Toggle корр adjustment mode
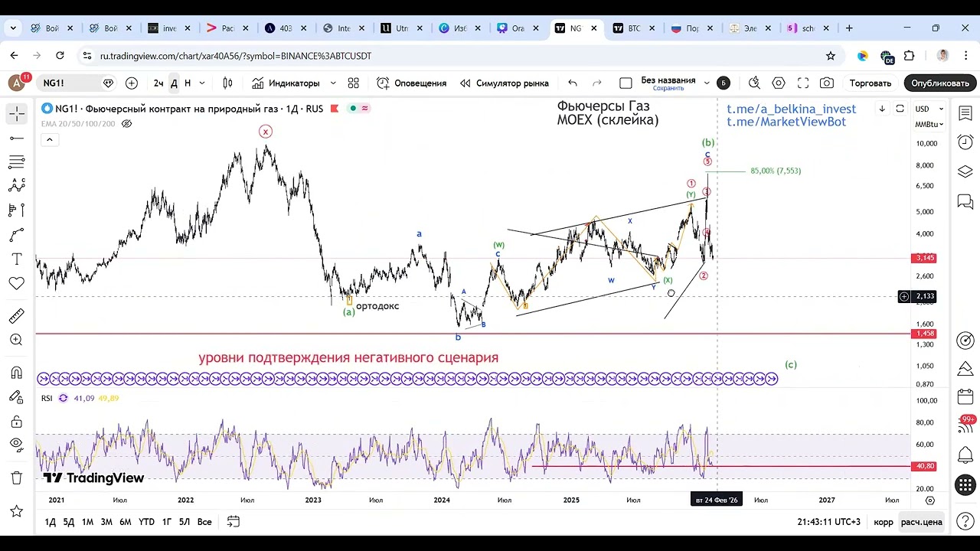 884,522
